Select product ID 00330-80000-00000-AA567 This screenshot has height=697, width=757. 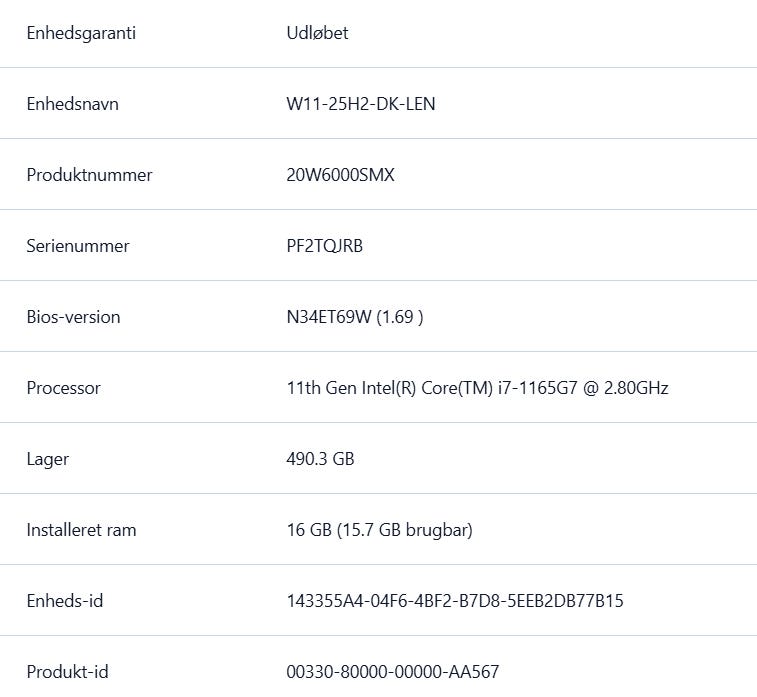[392, 672]
